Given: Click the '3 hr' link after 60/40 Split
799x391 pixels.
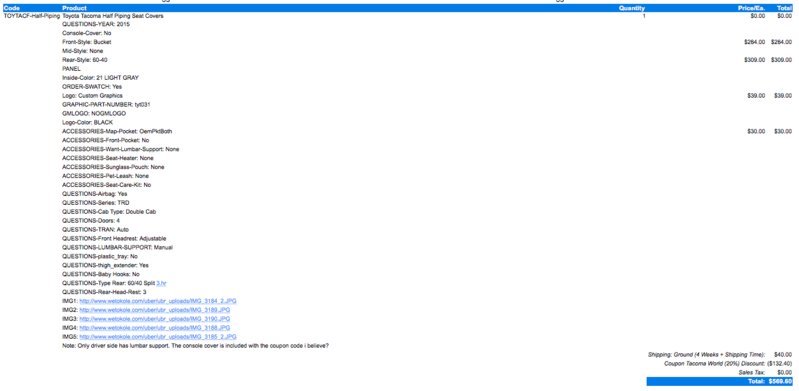Looking at the screenshot, I should [x=162, y=283].
